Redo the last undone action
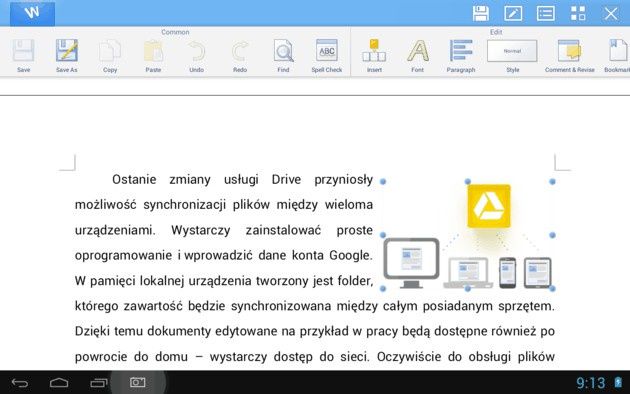Viewport: 630px width, 394px height. (x=240, y=55)
